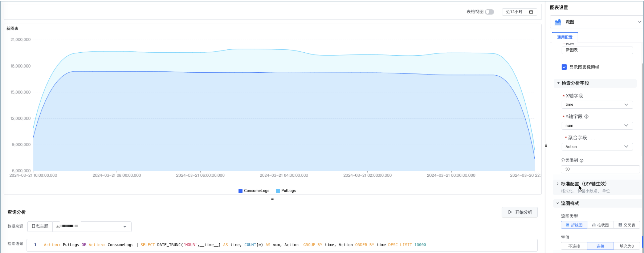
Task: Click the horizontal splitter handle below chart
Action: pyautogui.click(x=272, y=199)
